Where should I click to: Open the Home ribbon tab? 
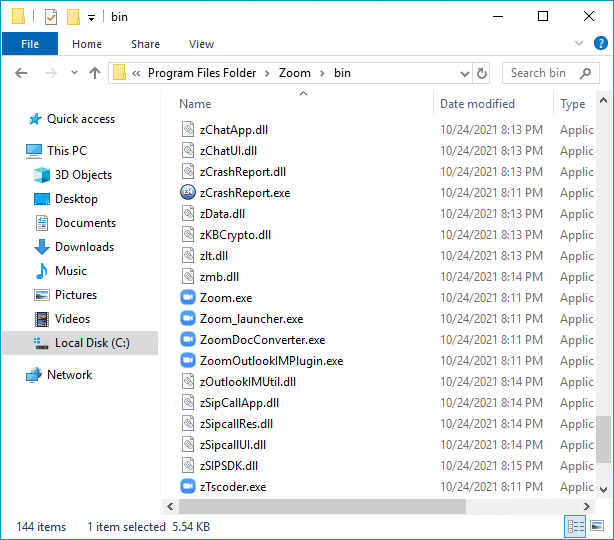(87, 44)
